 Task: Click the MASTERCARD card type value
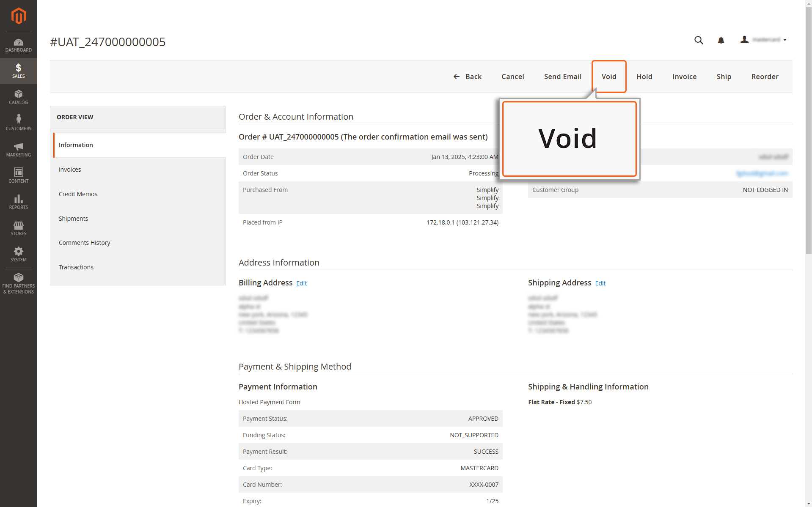(x=479, y=468)
